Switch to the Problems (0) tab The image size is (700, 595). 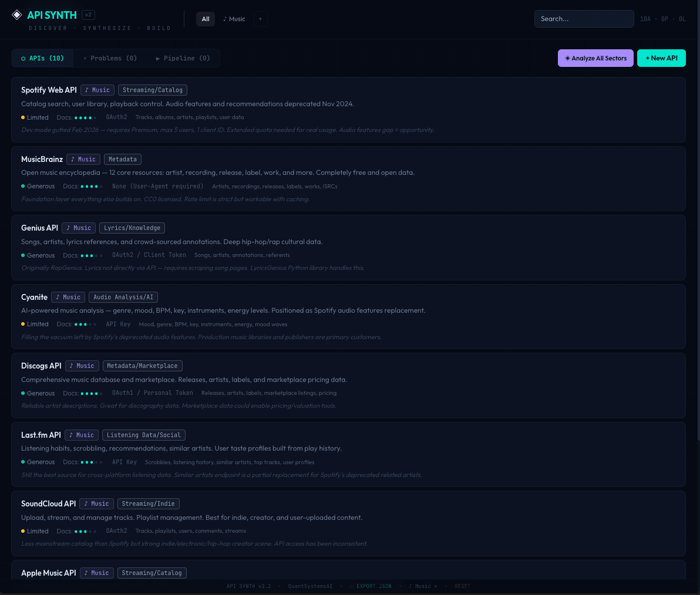click(110, 58)
